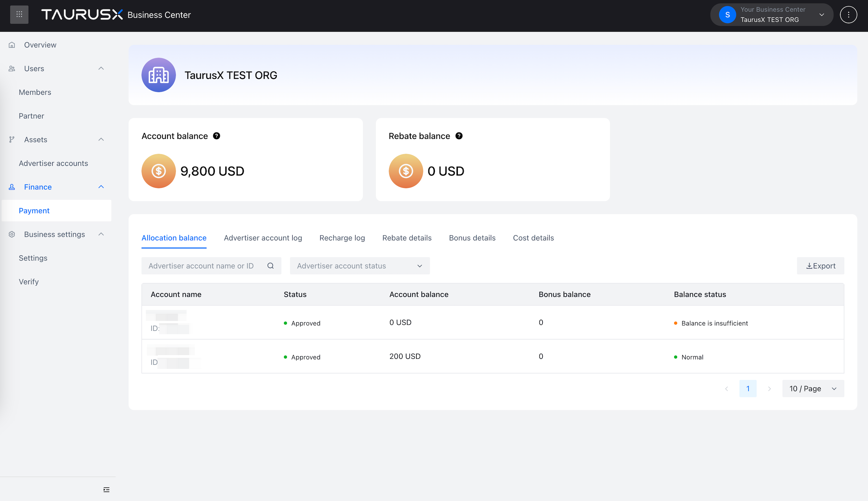
Task: Show Rebate balance help tooltip icon
Action: click(x=459, y=136)
